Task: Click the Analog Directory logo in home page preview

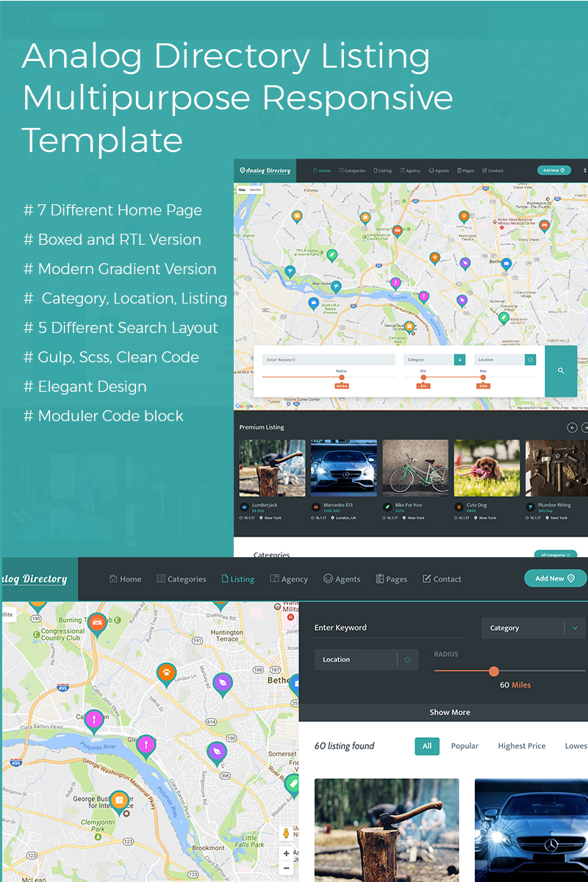Action: click(x=265, y=171)
